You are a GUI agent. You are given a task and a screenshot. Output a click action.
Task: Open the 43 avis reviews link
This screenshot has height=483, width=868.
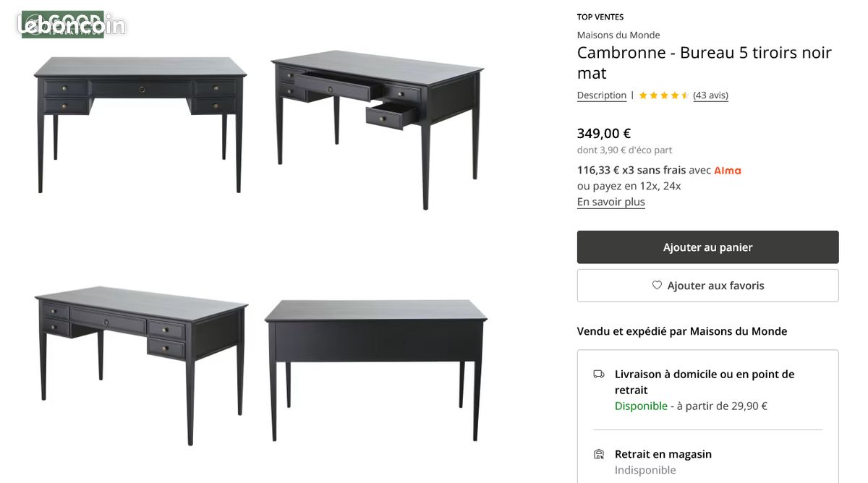[710, 95]
